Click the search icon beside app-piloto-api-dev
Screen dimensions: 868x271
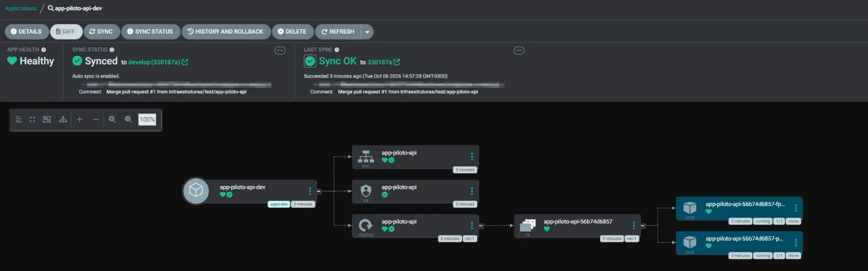pos(50,8)
